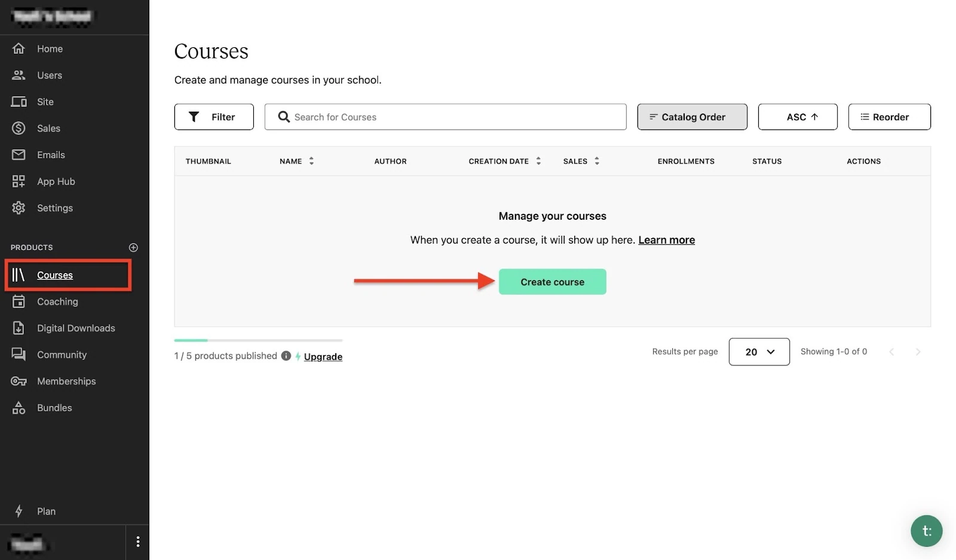The height and width of the screenshot is (560, 956).
Task: Open Results per page 20 dropdown
Action: (759, 352)
